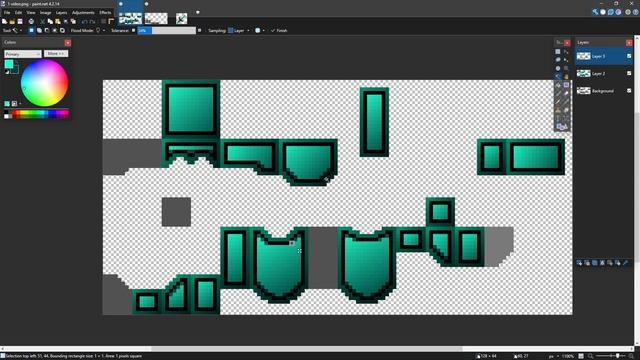This screenshot has height=360, width=640.
Task: Select the Color Picker tool
Action: coord(566,102)
